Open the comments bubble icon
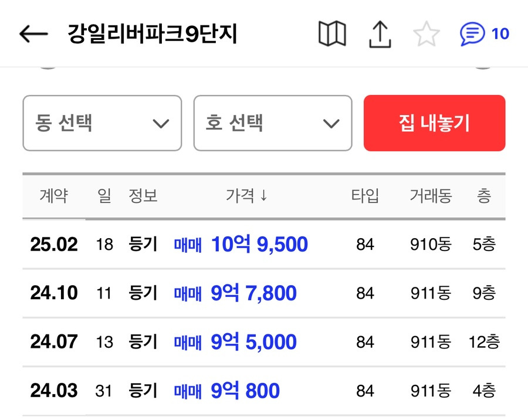Image resolution: width=528 pixels, height=420 pixels. (x=472, y=33)
